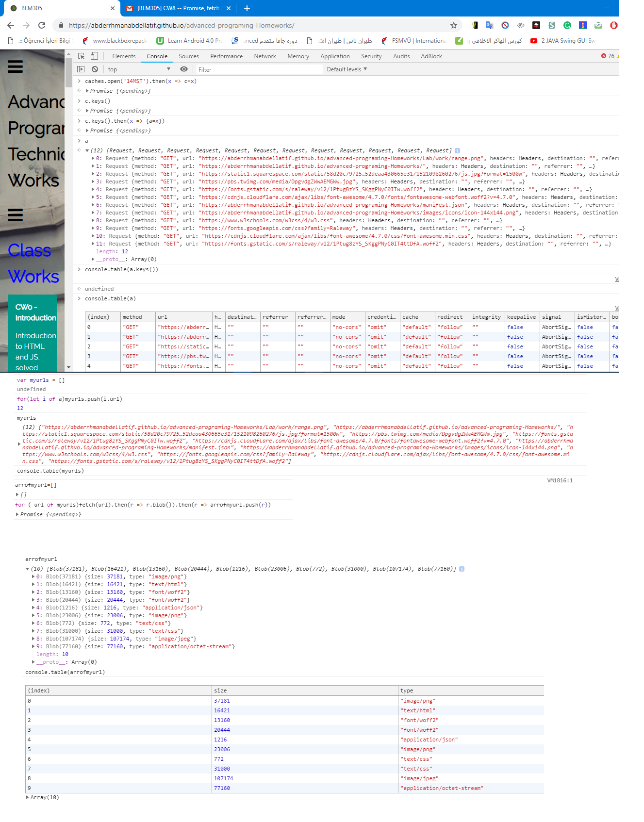Viewport: 644px width, 822px height.
Task: Expand the 4: Blob(1216) entry
Action: pos(33,608)
